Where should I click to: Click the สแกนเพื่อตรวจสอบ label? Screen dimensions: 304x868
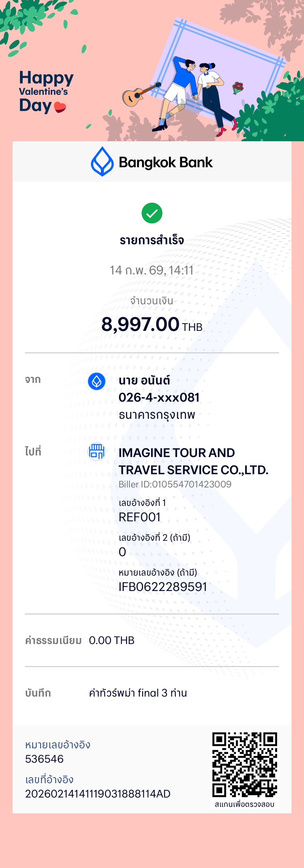tap(244, 804)
